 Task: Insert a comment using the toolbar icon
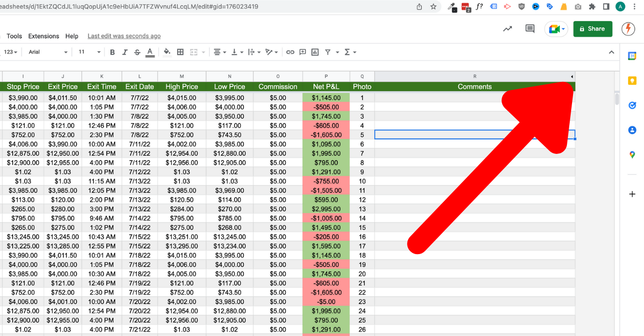pos(303,52)
